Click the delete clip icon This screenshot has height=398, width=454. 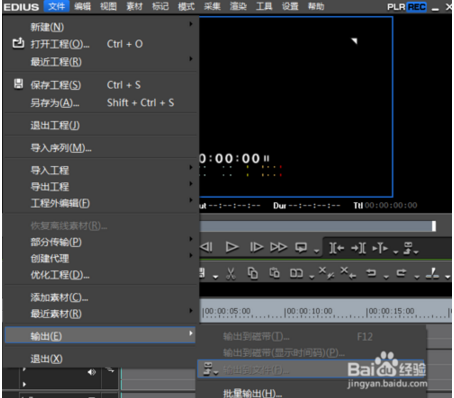[327, 273]
